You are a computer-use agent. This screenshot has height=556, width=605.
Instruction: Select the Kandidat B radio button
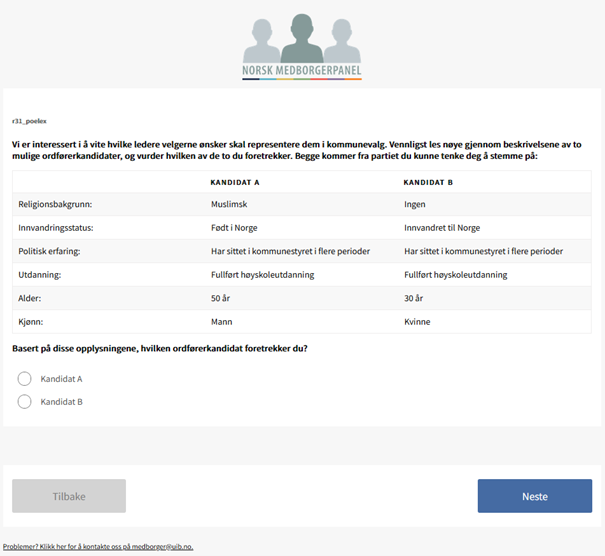click(25, 401)
